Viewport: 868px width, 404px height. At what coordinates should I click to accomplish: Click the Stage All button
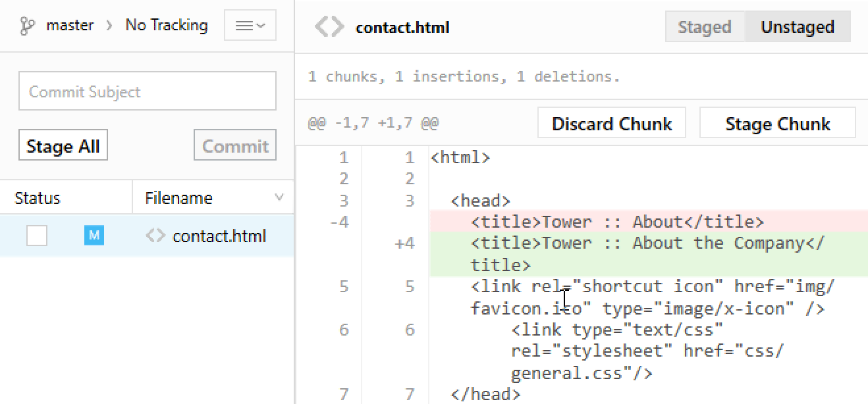point(63,145)
